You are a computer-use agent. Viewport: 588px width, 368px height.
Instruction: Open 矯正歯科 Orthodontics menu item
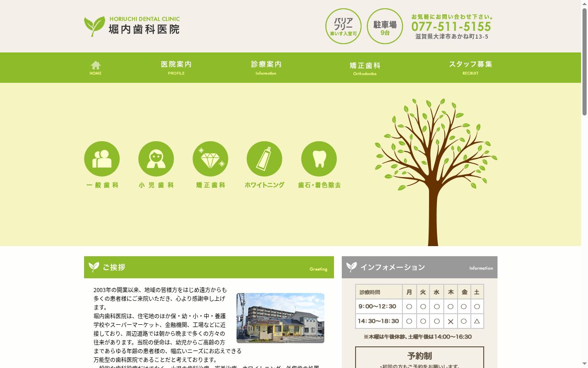[365, 69]
